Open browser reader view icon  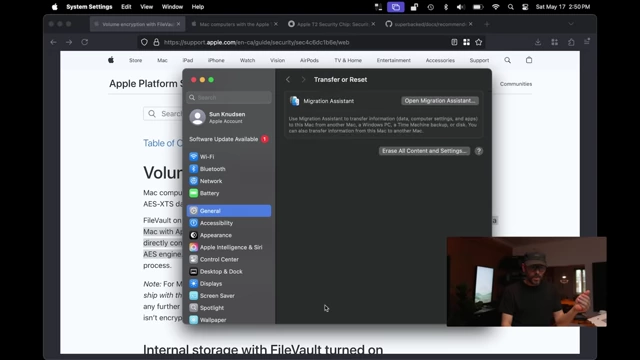[454, 42]
